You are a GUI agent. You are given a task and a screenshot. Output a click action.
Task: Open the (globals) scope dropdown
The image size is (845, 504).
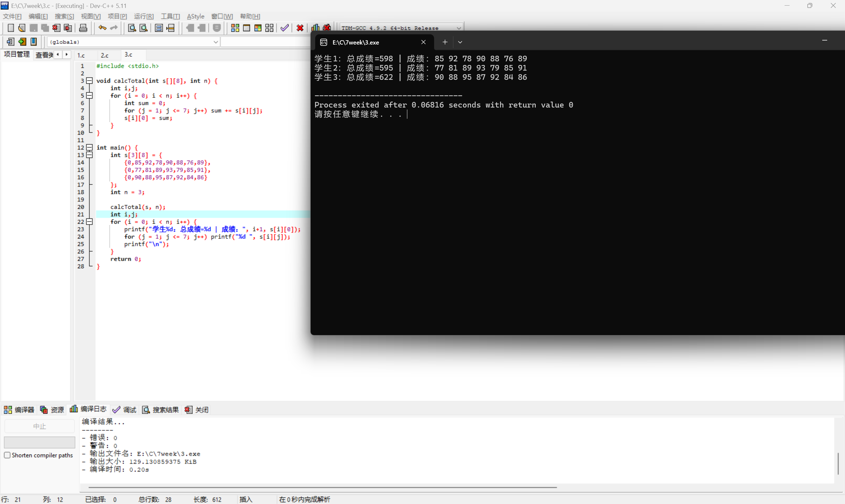(x=216, y=42)
